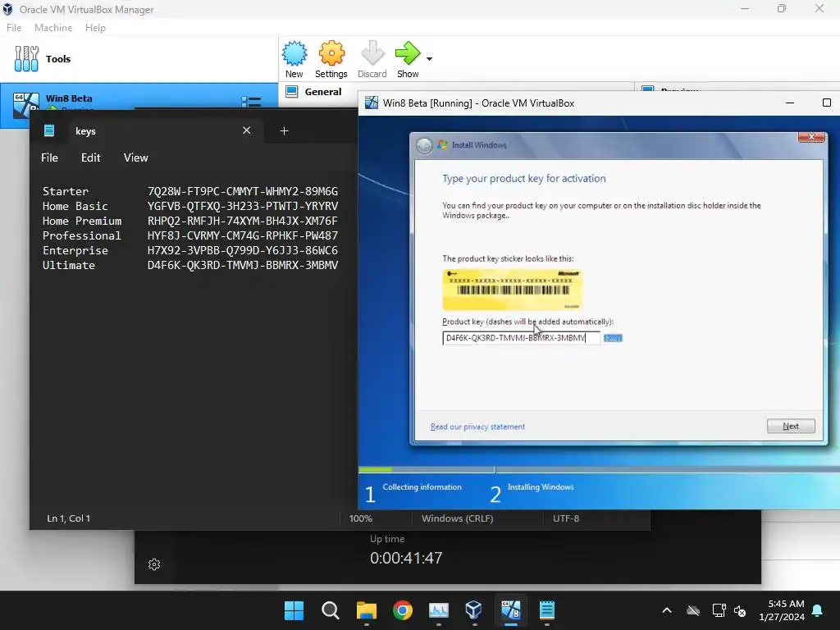The image size is (840, 630).
Task: Open File Explorer from taskbar
Action: [367, 610]
